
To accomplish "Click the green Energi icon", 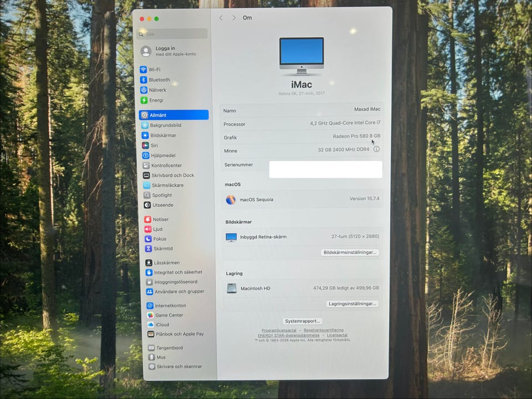I will (x=144, y=100).
